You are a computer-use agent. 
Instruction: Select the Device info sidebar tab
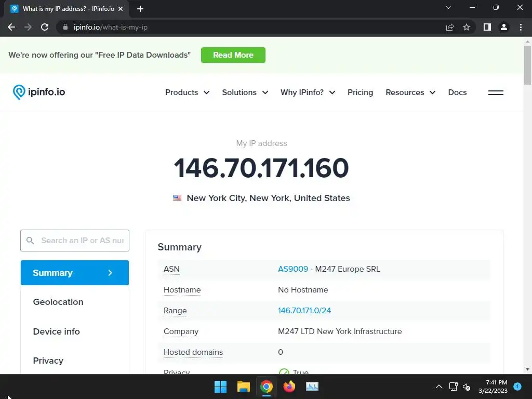[56, 331]
